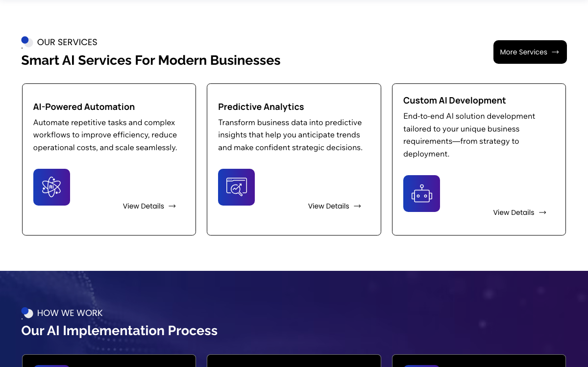Click Our AI Implementation Process heading
Image resolution: width=588 pixels, height=367 pixels.
point(120,331)
